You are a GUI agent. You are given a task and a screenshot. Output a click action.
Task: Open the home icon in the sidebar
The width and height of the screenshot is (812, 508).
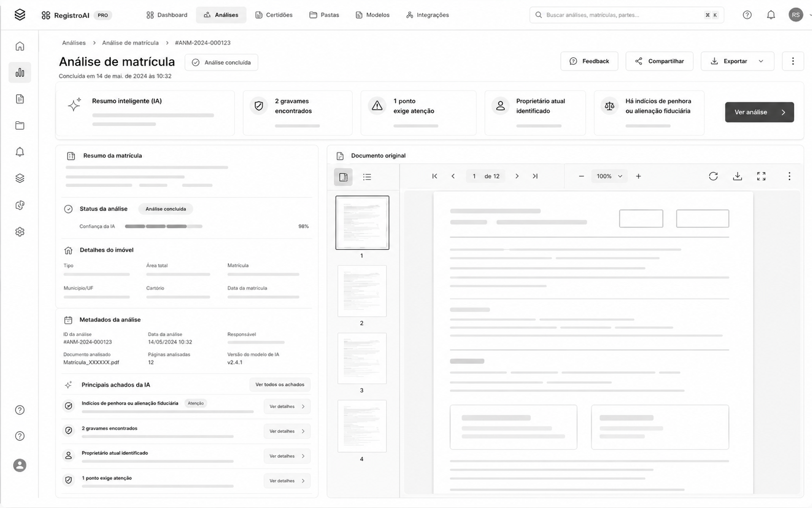click(19, 46)
